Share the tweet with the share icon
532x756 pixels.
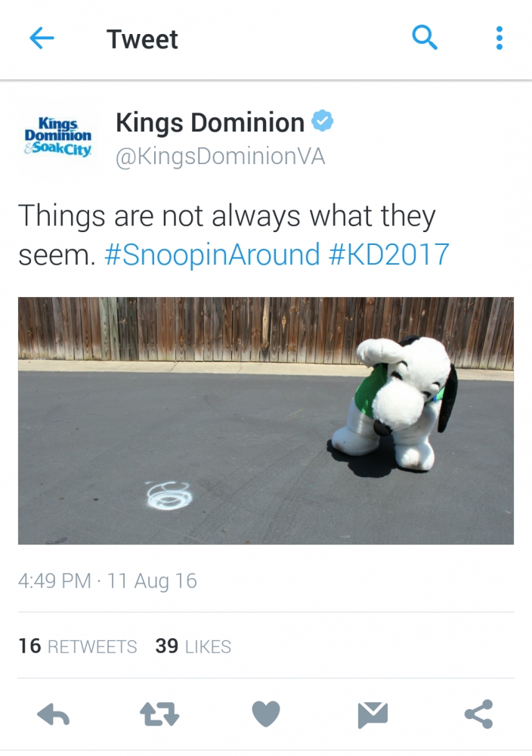[479, 714]
